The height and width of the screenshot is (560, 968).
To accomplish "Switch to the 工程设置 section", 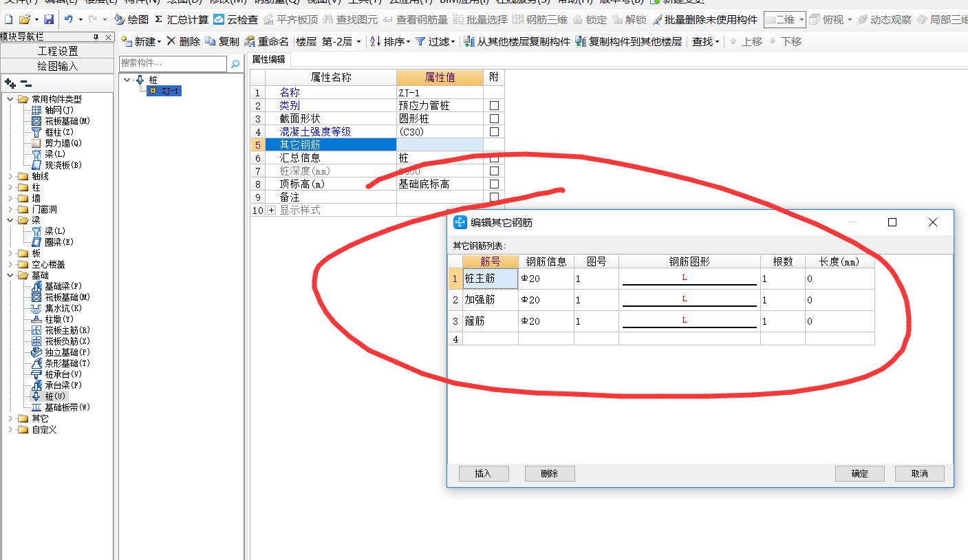I will [57, 51].
